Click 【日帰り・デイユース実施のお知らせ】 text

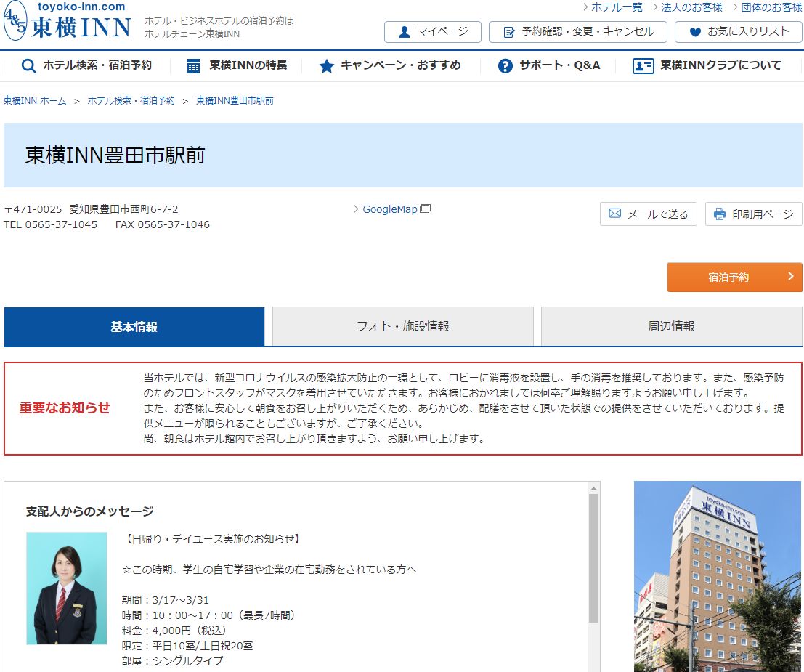click(212, 539)
